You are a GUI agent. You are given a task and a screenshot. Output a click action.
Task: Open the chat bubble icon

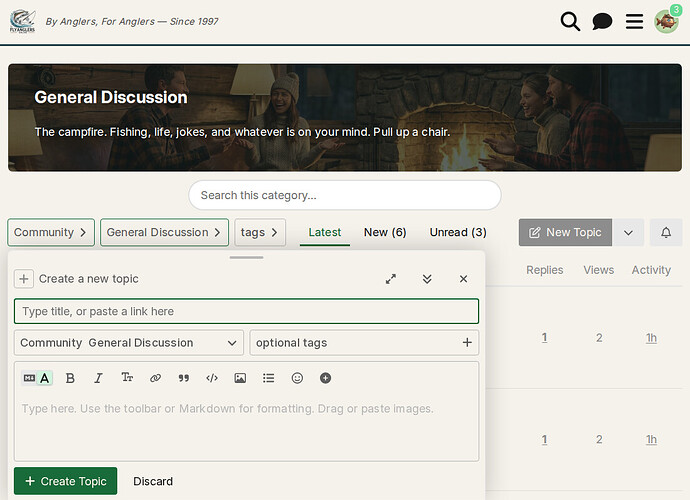coord(602,21)
